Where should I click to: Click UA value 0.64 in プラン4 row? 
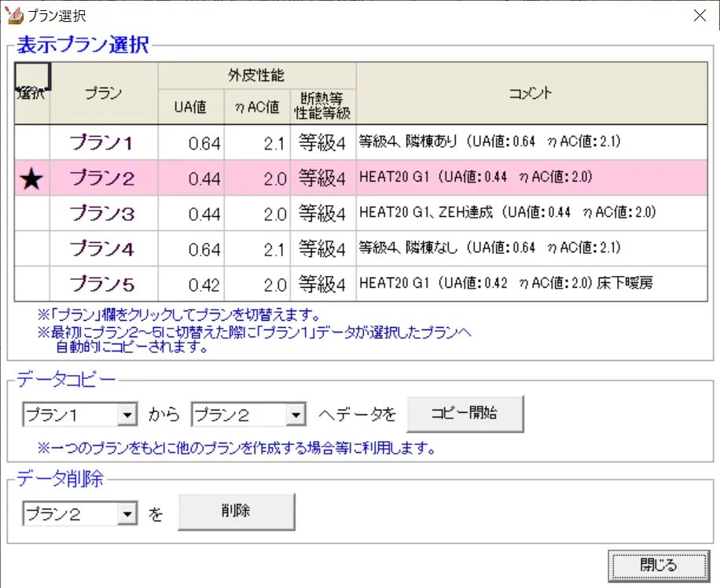pyautogui.click(x=191, y=248)
